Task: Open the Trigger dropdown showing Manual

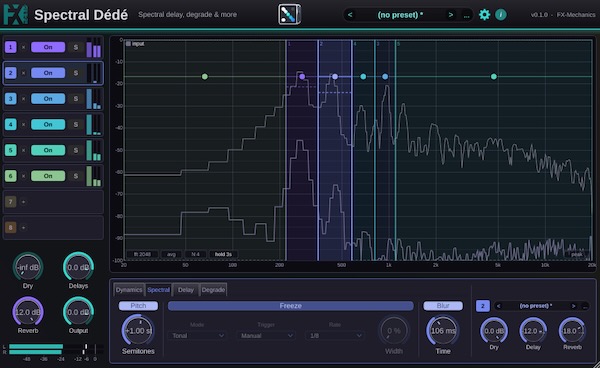Action: [266, 335]
